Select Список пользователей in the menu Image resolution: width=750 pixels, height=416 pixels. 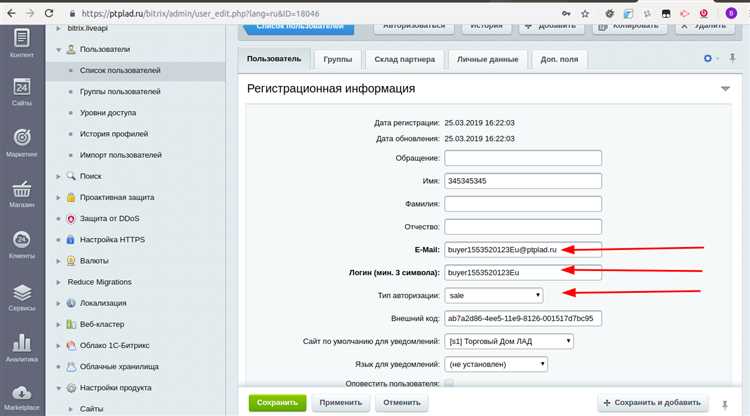(120, 70)
